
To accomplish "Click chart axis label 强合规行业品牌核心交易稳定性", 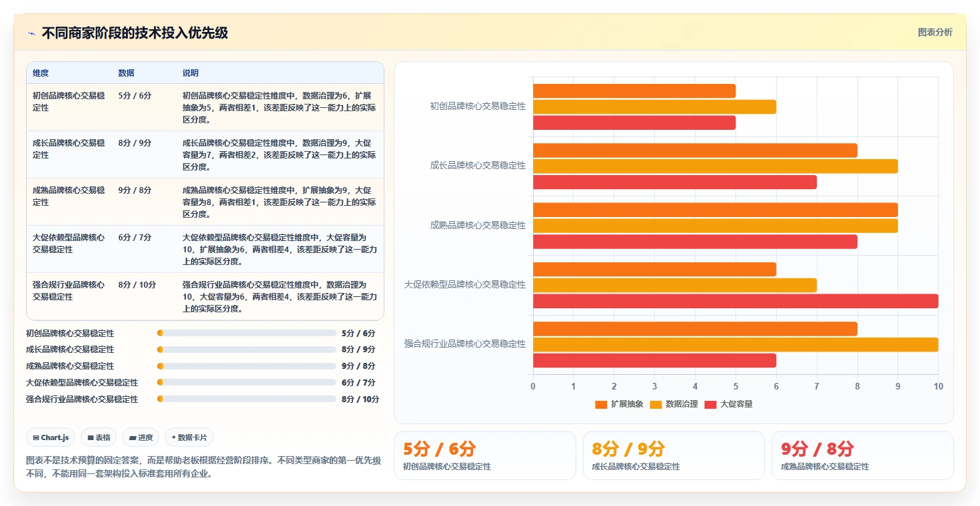I will tap(465, 344).
